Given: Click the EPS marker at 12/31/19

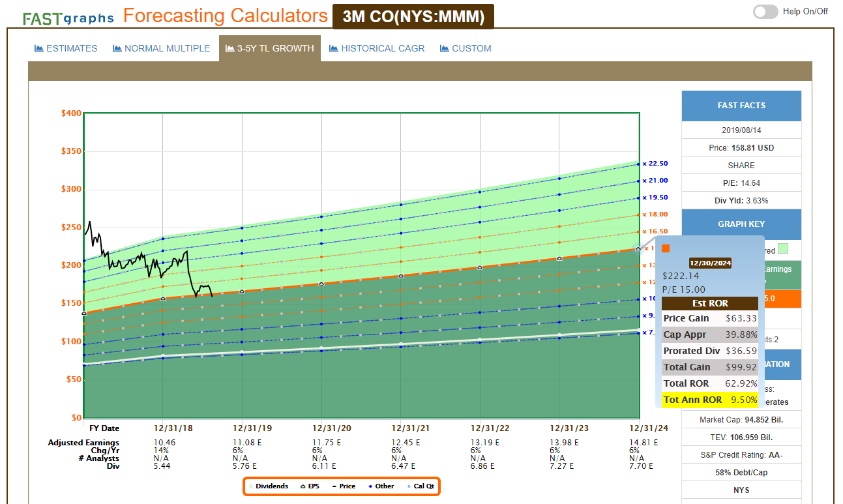Looking at the screenshot, I should coord(242,291).
